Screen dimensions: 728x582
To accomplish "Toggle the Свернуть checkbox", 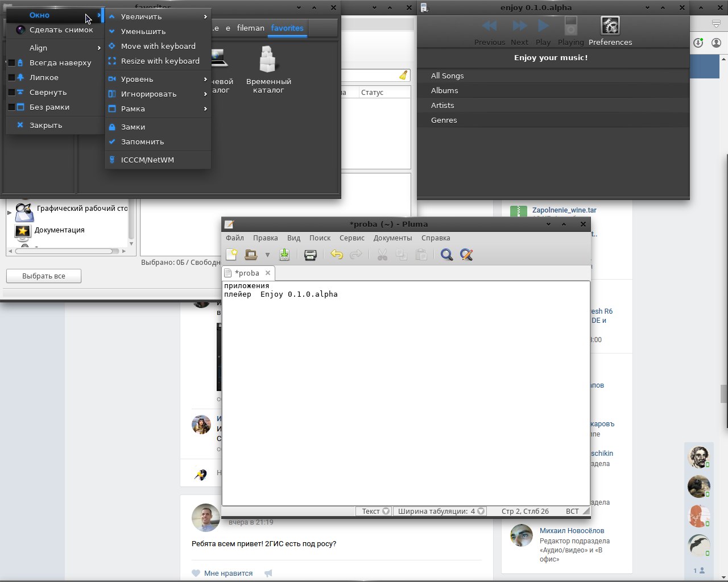I will [x=11, y=93].
